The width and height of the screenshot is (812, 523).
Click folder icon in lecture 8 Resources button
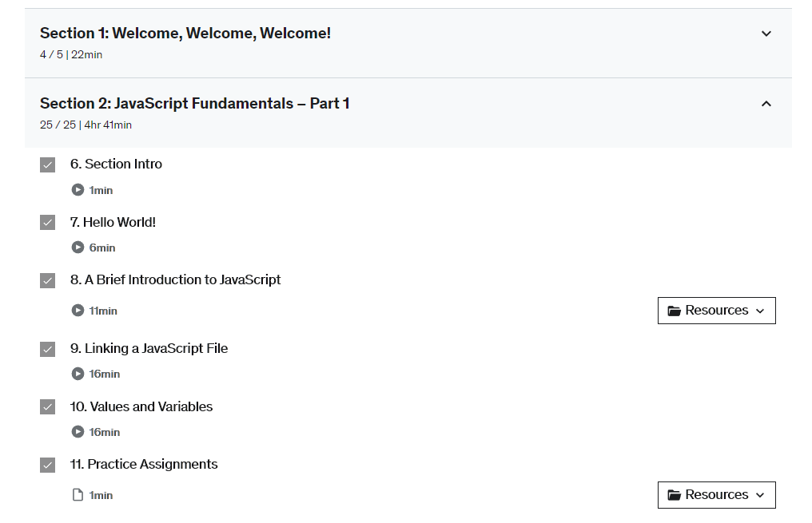coord(674,311)
